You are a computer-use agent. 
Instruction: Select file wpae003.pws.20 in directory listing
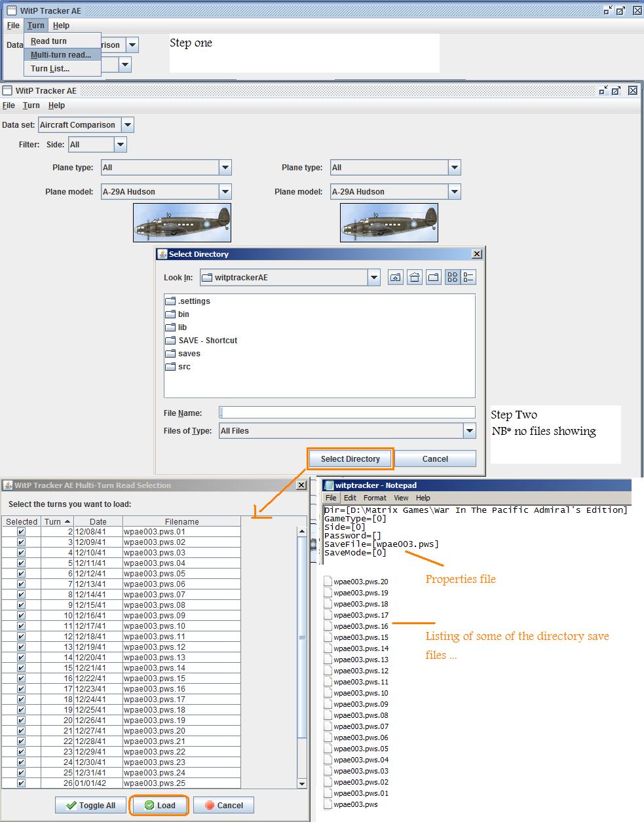[x=356, y=582]
